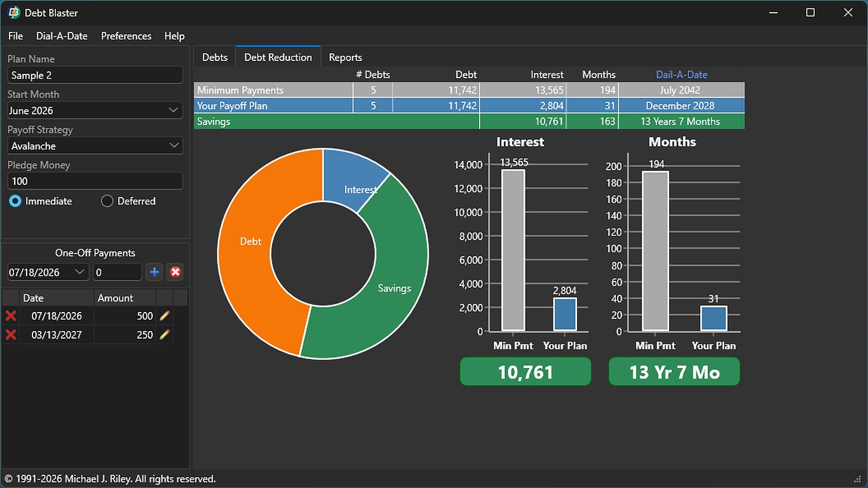Viewport: 868px width, 488px height.
Task: Expand the Payoff Strategy Avalanche dropdown
Action: [x=95, y=146]
